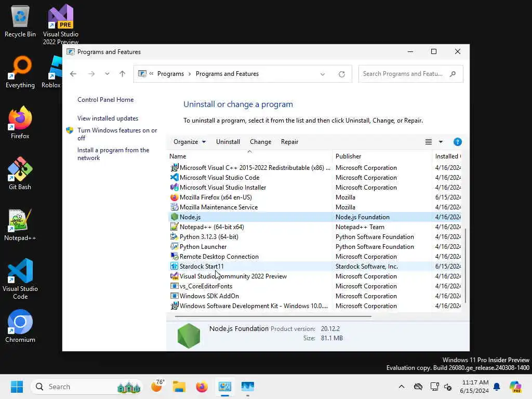Viewport: 532px width, 399px height.
Task: Open the notification bell in the system tray
Action: click(x=497, y=387)
